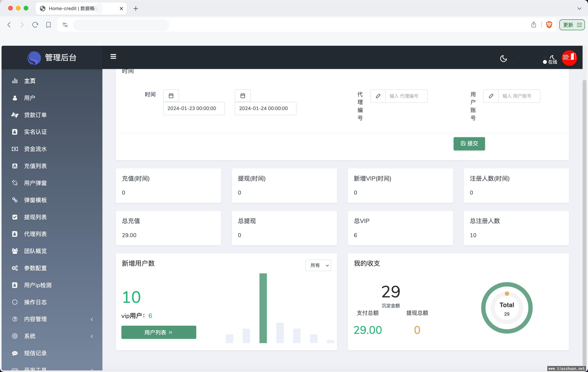Switch to dark mode via moon icon

[x=503, y=59]
